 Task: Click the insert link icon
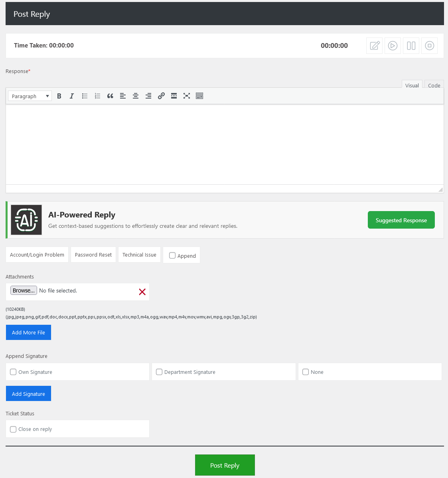161,96
